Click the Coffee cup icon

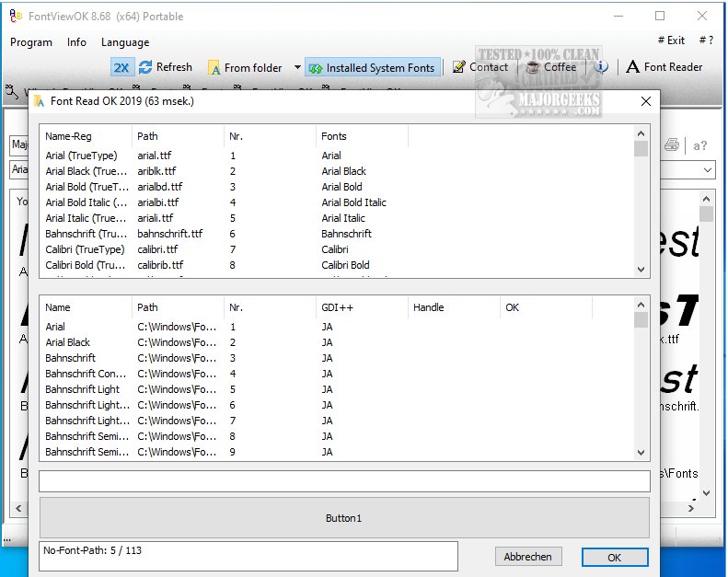coord(532,67)
